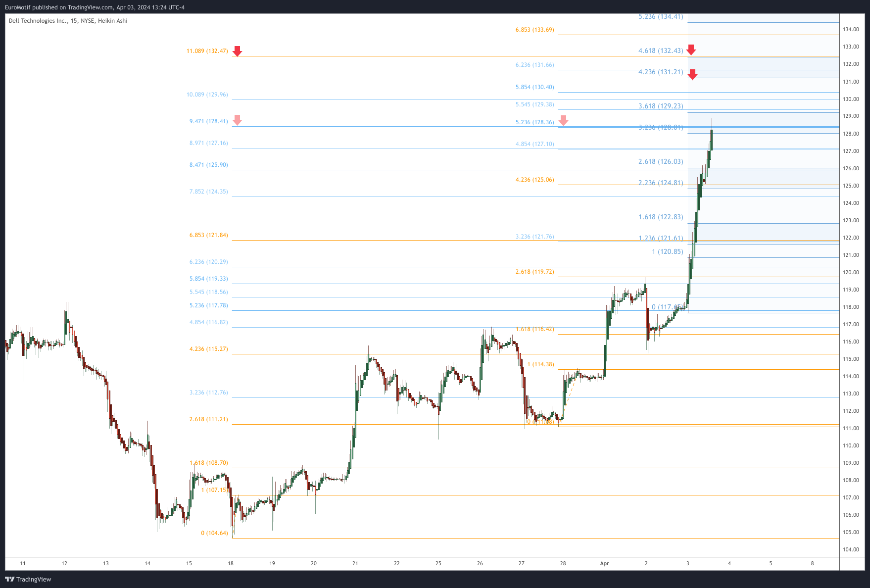This screenshot has width=870, height=588.
Task: Select Fibonacci label 1 (114.38)
Action: (541, 364)
